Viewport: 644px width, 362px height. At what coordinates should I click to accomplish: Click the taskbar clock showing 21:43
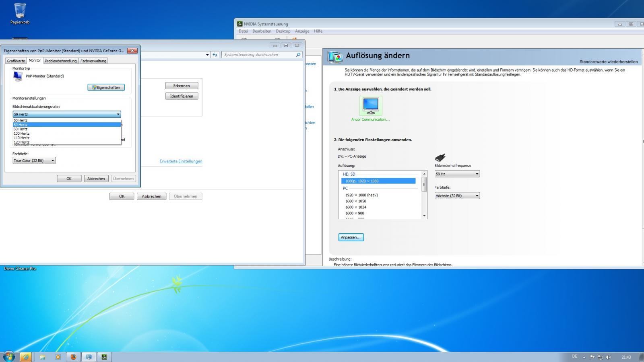(626, 357)
